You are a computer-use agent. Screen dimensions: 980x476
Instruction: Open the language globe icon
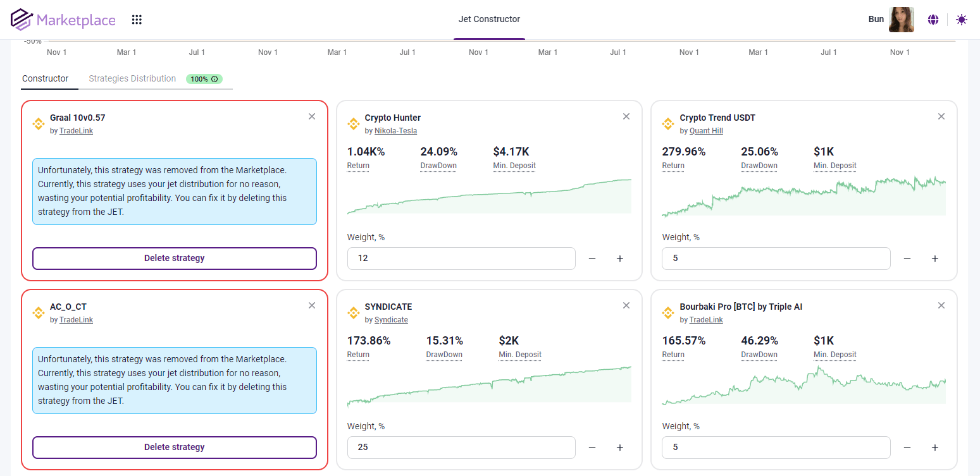coord(933,20)
